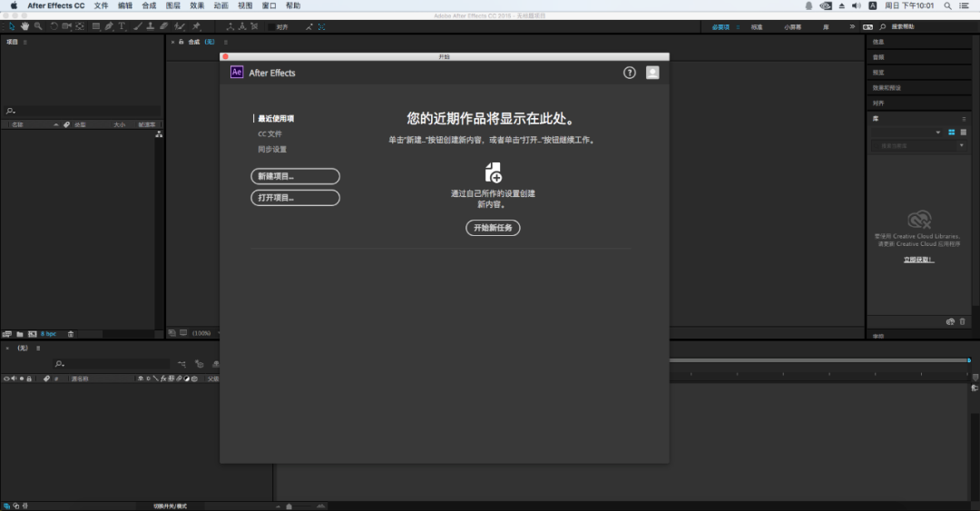This screenshot has height=511, width=980.
Task: Open the library selection dropdown
Action: pyautogui.click(x=906, y=133)
